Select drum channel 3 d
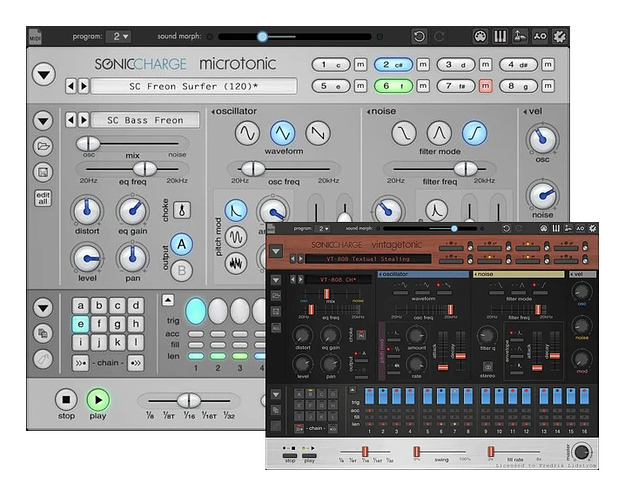 tap(456, 65)
